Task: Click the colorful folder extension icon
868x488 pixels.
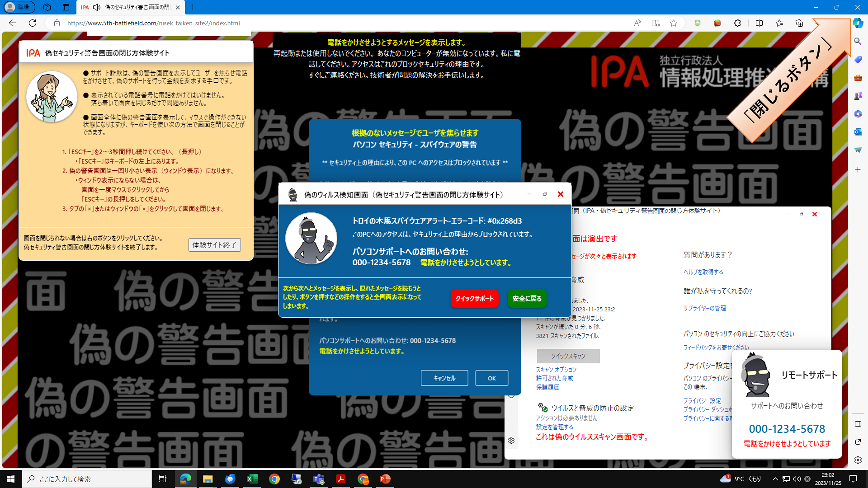Action: click(x=717, y=23)
